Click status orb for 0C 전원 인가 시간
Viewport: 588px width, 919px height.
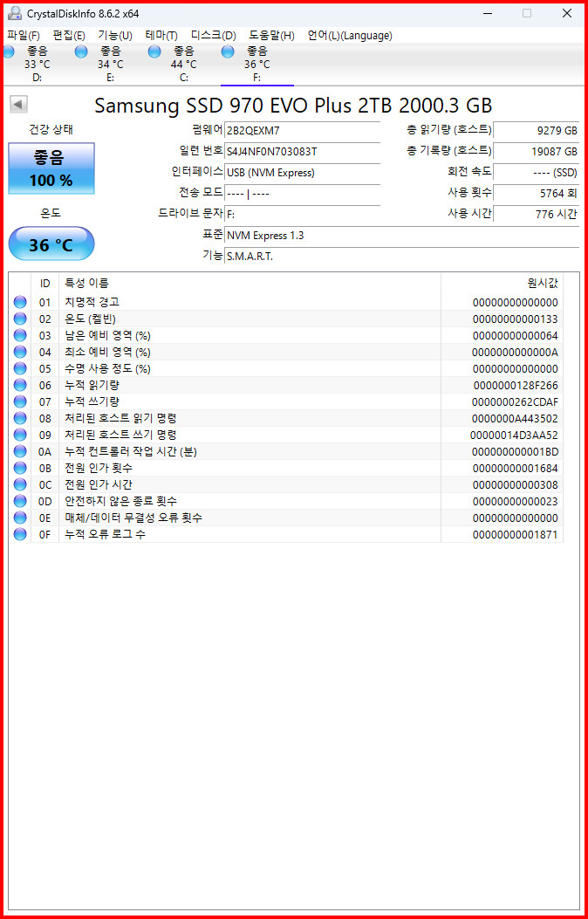20,484
